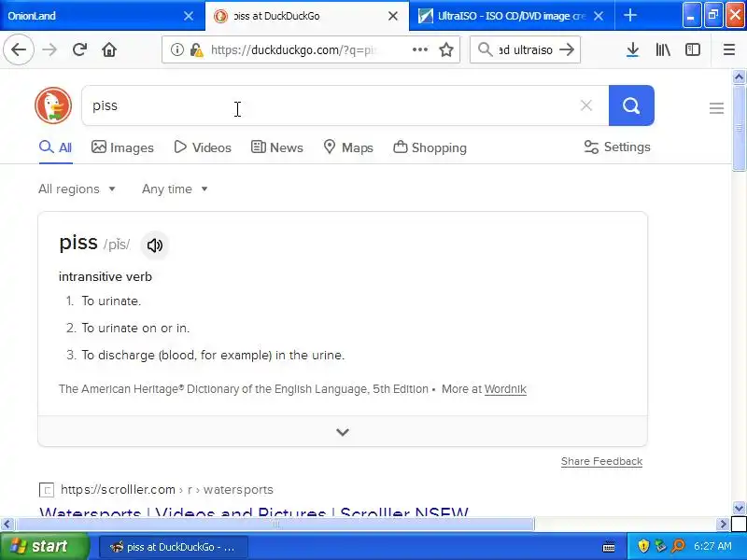Click the security shield tray icon

643,546
